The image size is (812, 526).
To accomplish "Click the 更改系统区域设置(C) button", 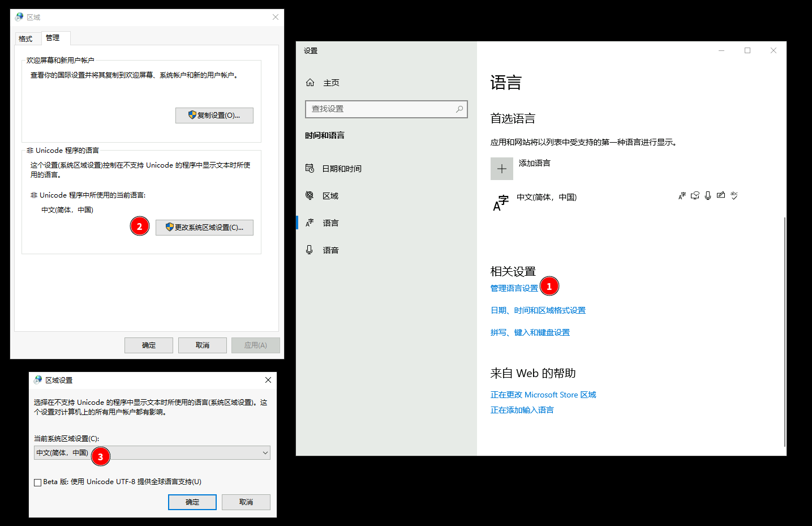I will coord(204,227).
